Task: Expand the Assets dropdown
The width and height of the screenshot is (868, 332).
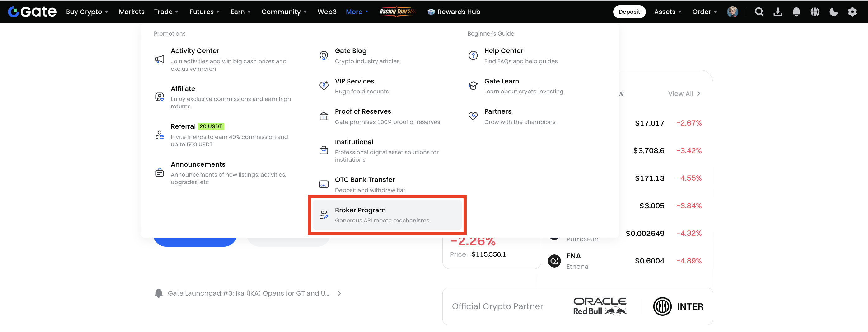Action: point(668,12)
